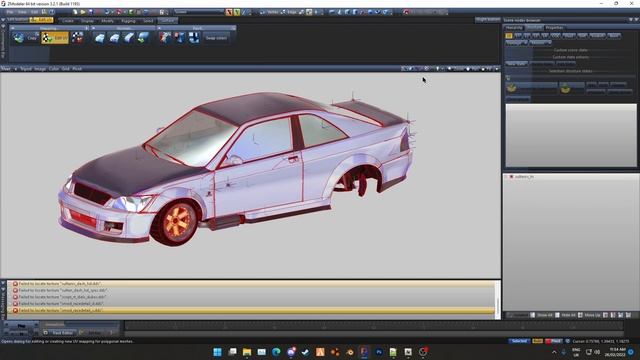Select the Normals icon with green arrow
Viewport: 640px width, 360px height.
pos(143,38)
